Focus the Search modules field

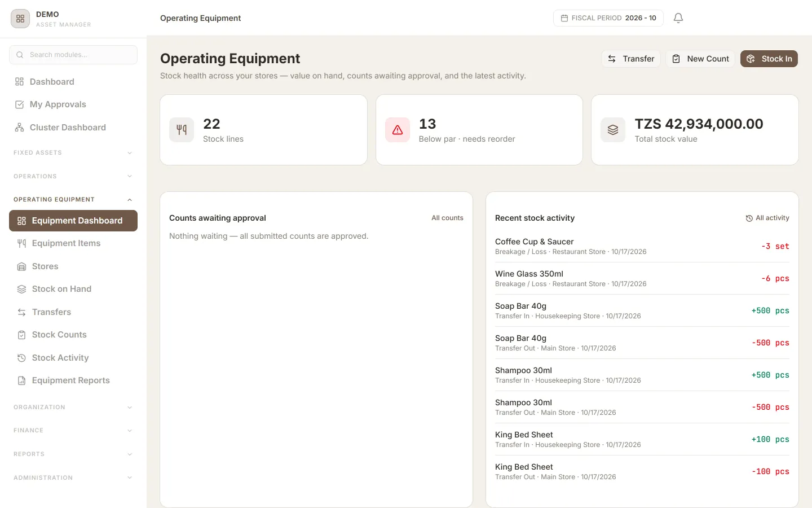coord(73,55)
